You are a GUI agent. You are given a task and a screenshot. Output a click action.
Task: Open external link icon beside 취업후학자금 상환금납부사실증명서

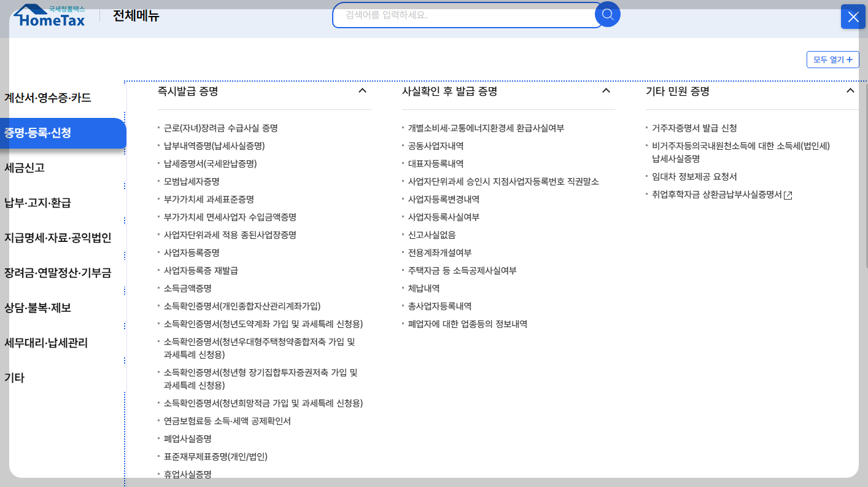pyautogui.click(x=788, y=195)
